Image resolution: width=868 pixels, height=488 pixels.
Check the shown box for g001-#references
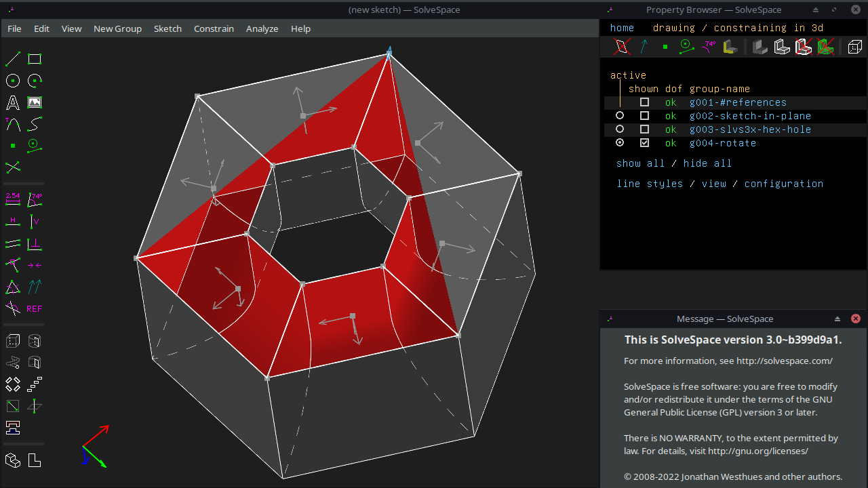coord(644,102)
